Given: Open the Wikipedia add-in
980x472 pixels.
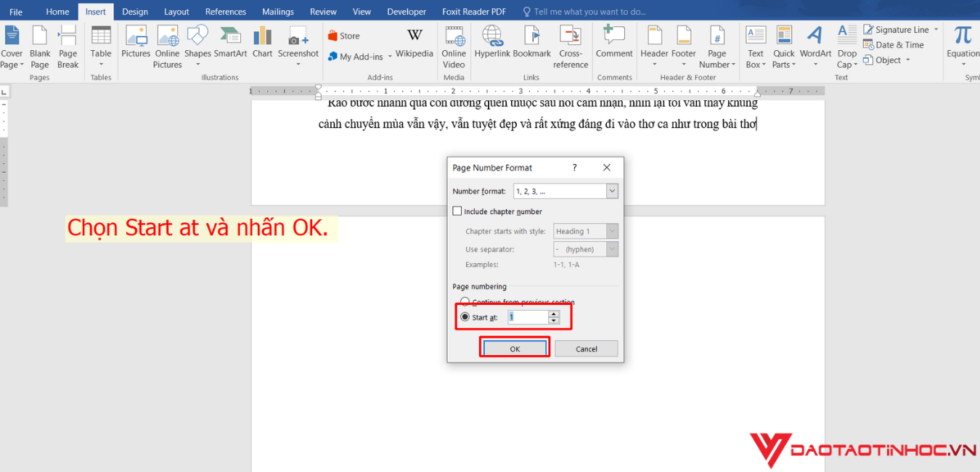Looking at the screenshot, I should click(x=415, y=44).
